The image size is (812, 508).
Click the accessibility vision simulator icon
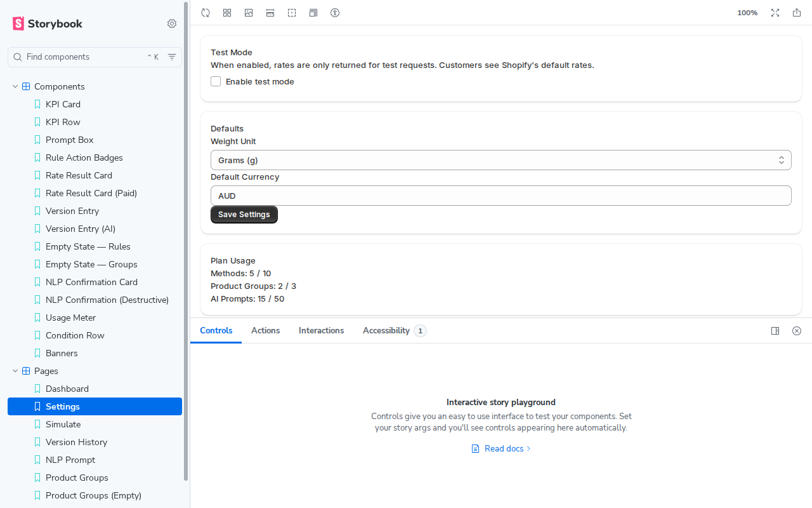(x=335, y=13)
